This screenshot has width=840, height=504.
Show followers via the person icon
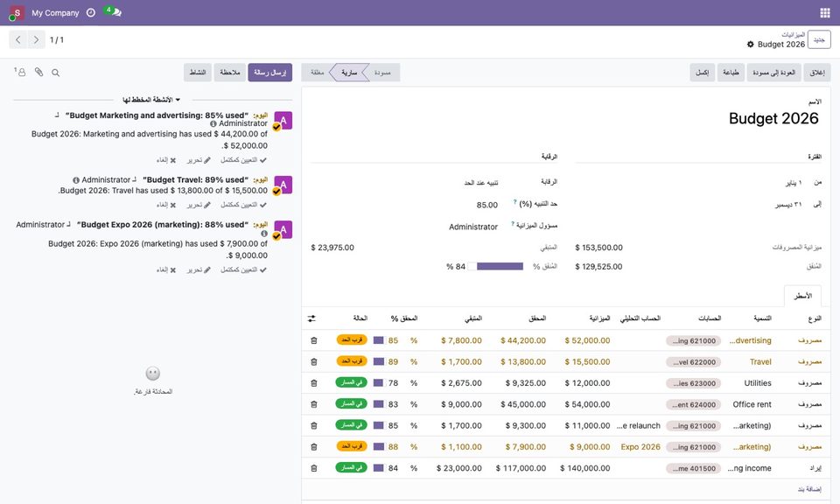20,72
